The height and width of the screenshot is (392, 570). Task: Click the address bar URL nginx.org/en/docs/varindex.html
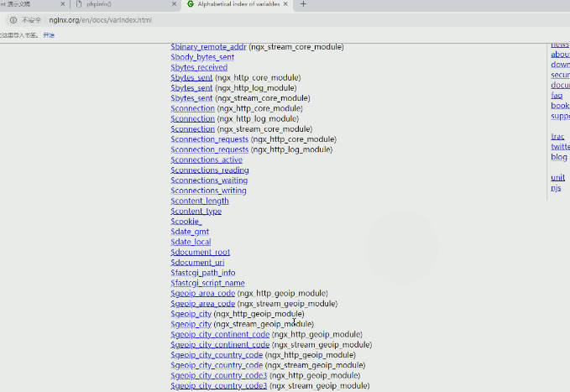pyautogui.click(x=101, y=20)
